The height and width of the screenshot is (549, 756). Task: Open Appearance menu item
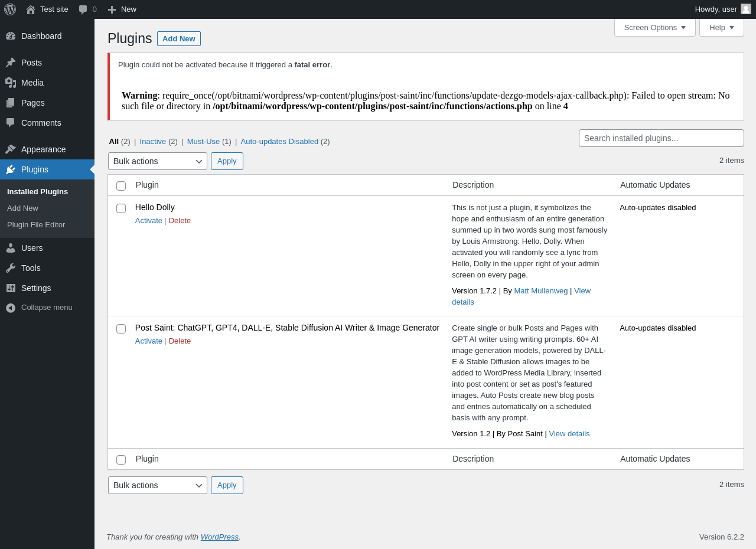(x=47, y=149)
